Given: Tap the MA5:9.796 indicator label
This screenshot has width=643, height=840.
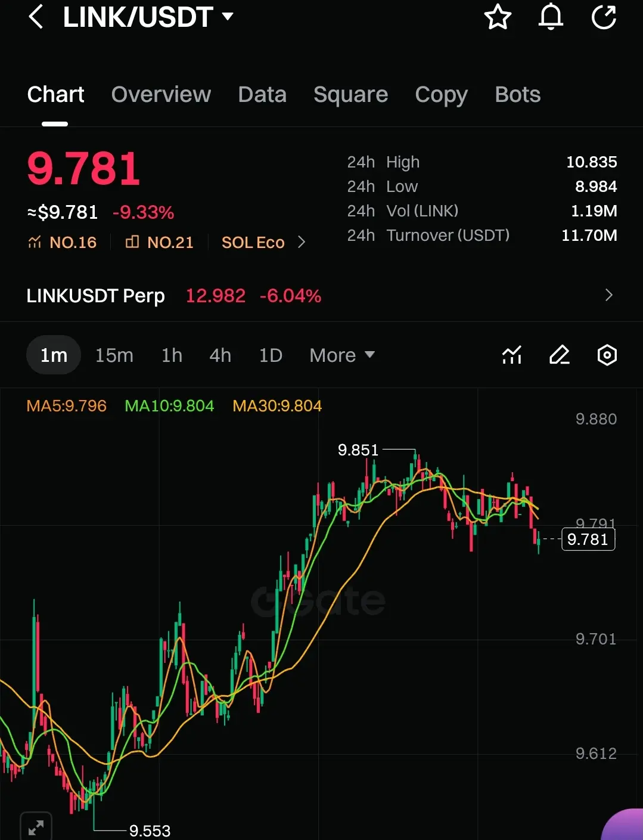Looking at the screenshot, I should coord(67,406).
